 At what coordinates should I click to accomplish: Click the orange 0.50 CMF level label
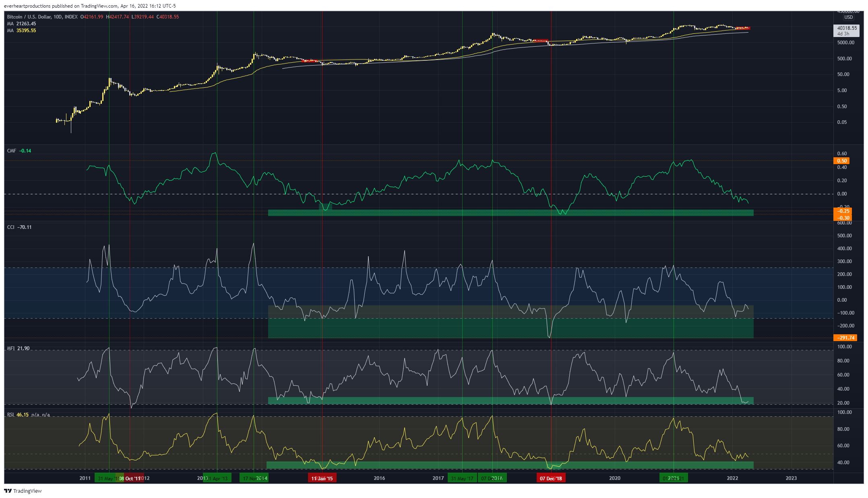[x=842, y=161]
